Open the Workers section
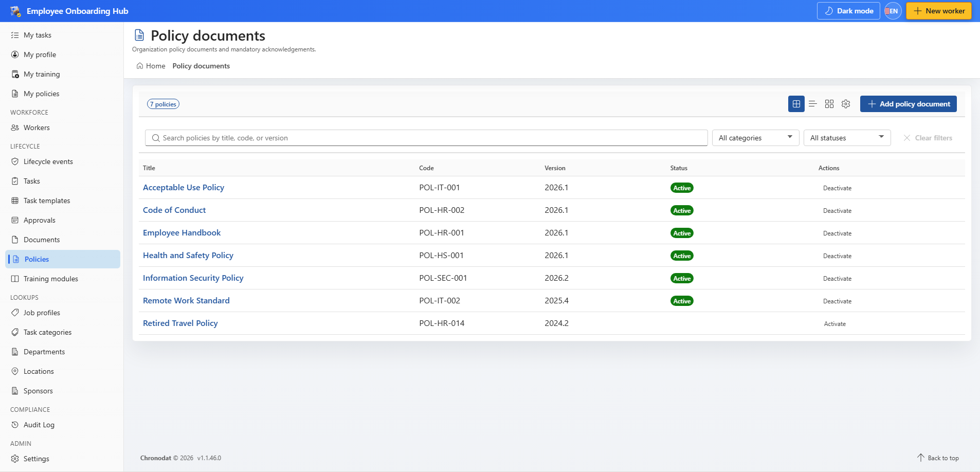980x472 pixels. (x=63, y=128)
